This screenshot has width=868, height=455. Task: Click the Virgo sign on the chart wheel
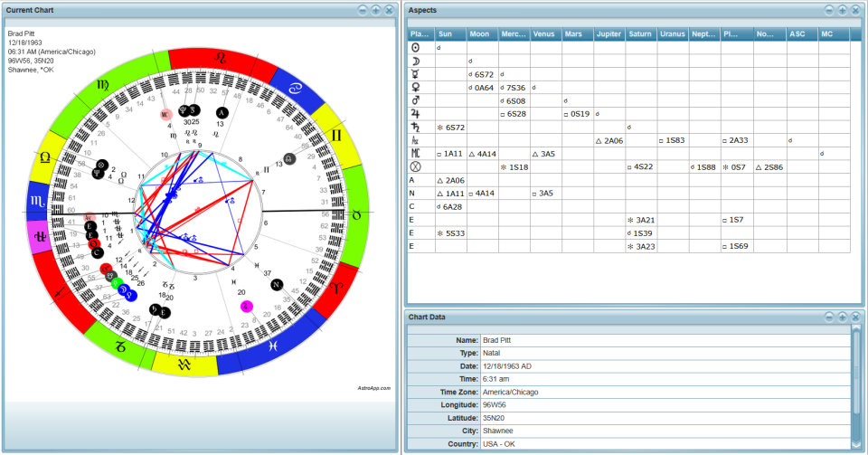(x=103, y=85)
